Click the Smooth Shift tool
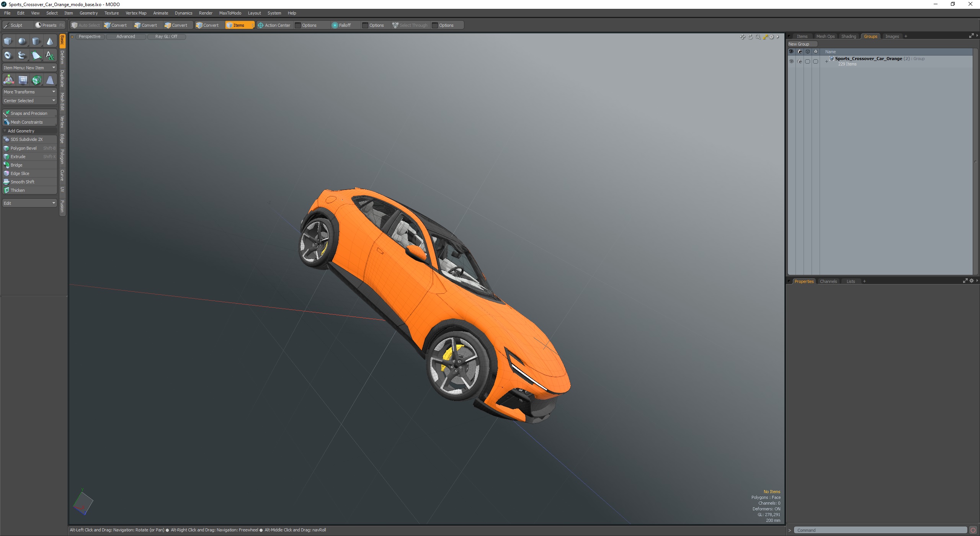 click(x=29, y=182)
